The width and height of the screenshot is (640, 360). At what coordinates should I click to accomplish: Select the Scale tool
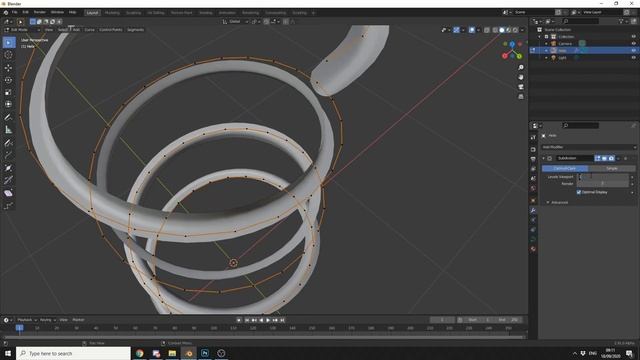click(x=9, y=93)
